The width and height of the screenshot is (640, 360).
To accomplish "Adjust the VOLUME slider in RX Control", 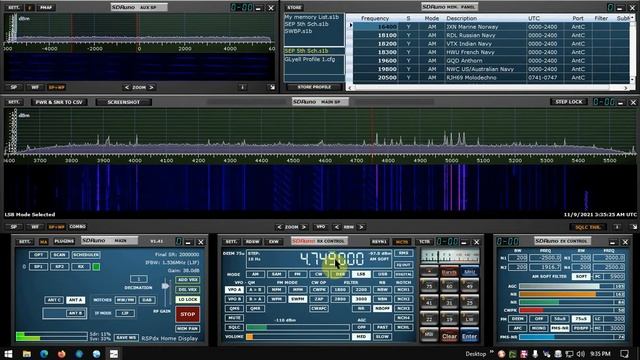I will [298, 337].
